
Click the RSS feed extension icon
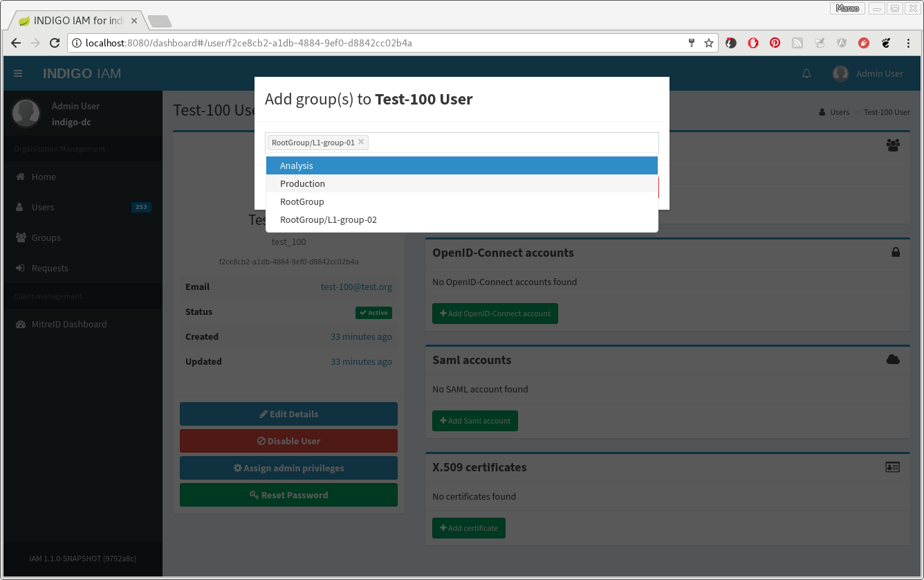click(x=797, y=43)
